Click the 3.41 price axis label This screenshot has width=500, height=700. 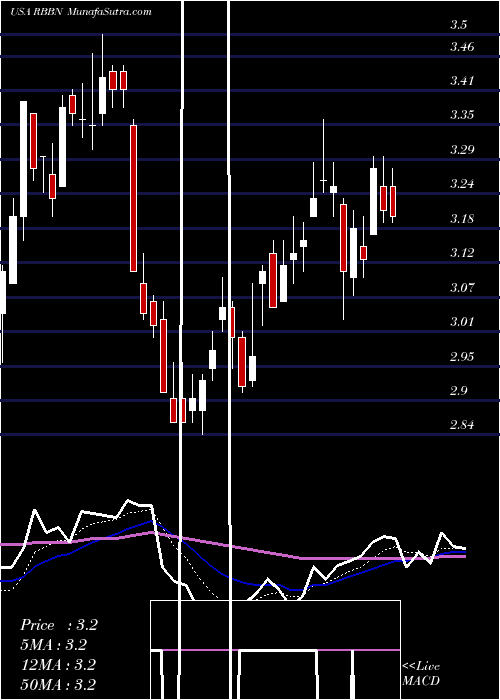tap(462, 81)
